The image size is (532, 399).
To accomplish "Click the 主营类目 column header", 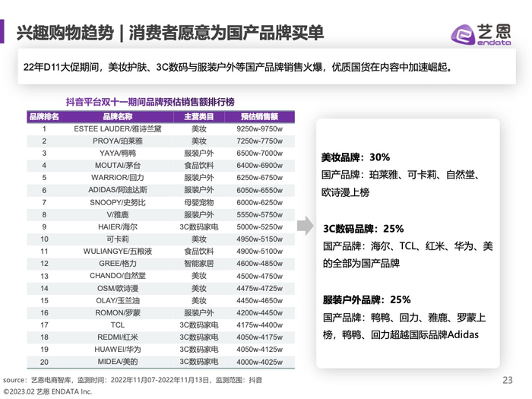I will tap(199, 117).
